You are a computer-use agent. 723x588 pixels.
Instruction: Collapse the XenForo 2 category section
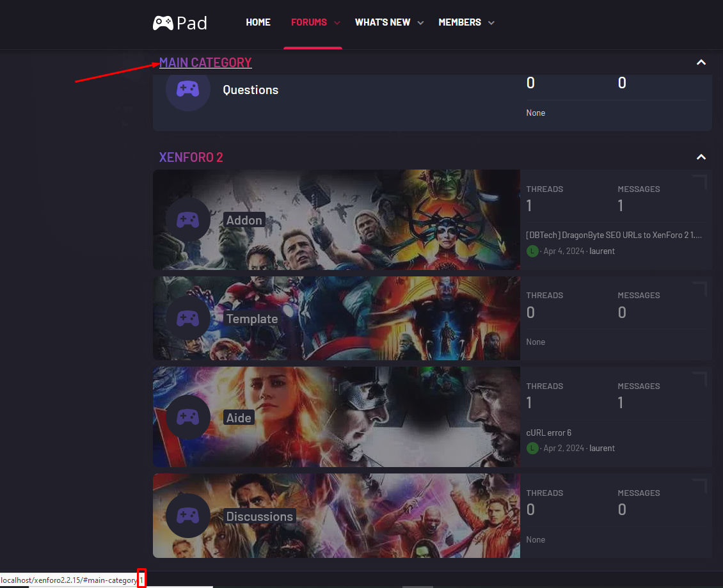701,157
